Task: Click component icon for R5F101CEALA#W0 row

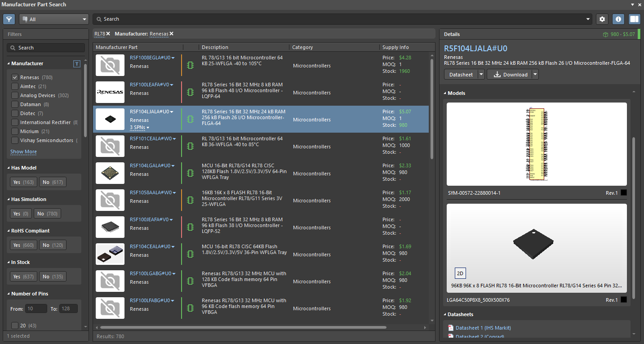Action: tap(190, 146)
